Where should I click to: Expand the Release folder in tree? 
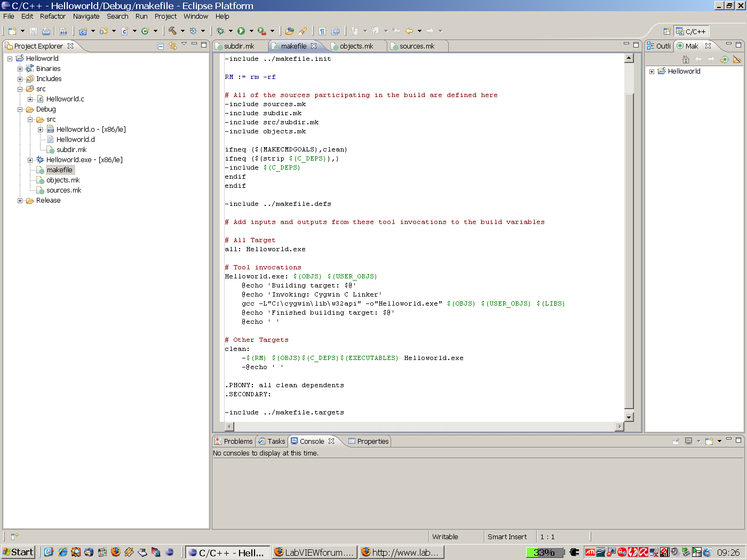20,201
